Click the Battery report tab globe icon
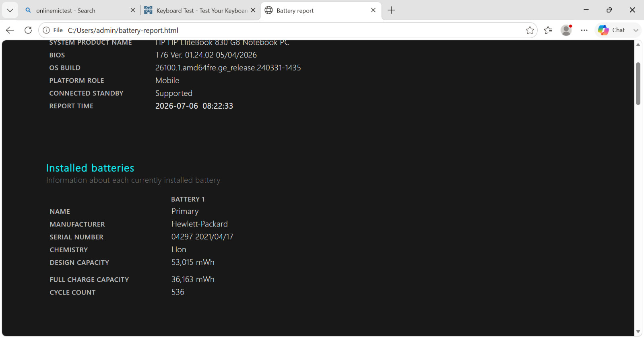Screen dimensions: 644x338 click(269, 10)
